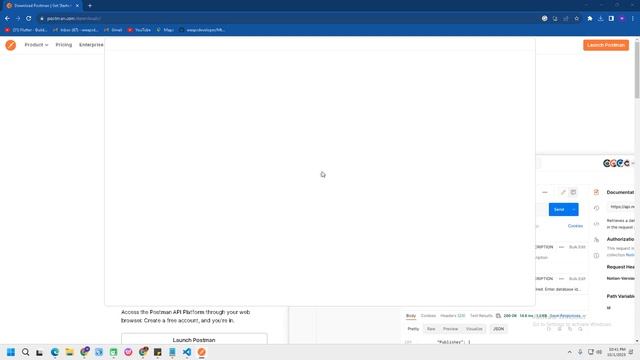Open the Save Response dropdown
The width and height of the screenshot is (640, 360).
pyautogui.click(x=567, y=316)
